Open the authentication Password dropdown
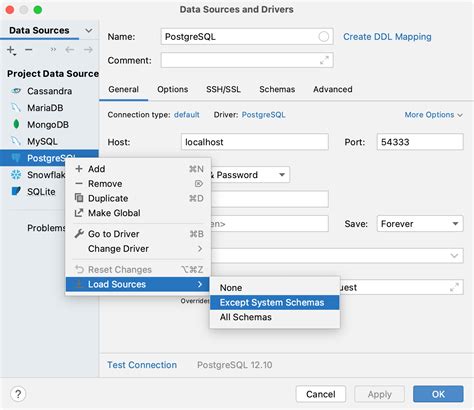This screenshot has width=474, height=410. [282, 175]
